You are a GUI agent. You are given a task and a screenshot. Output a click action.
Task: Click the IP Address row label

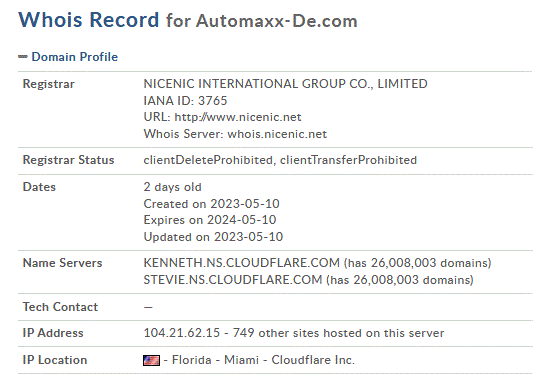click(53, 333)
